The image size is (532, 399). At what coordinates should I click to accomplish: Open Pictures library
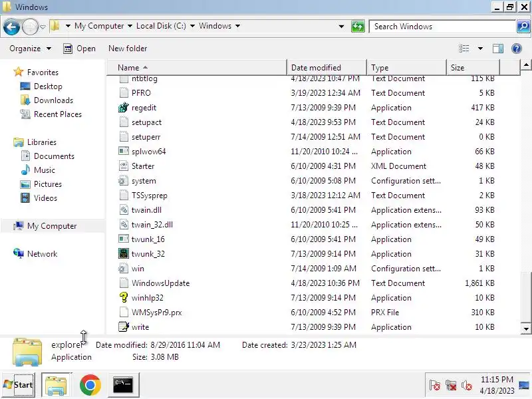tap(47, 184)
